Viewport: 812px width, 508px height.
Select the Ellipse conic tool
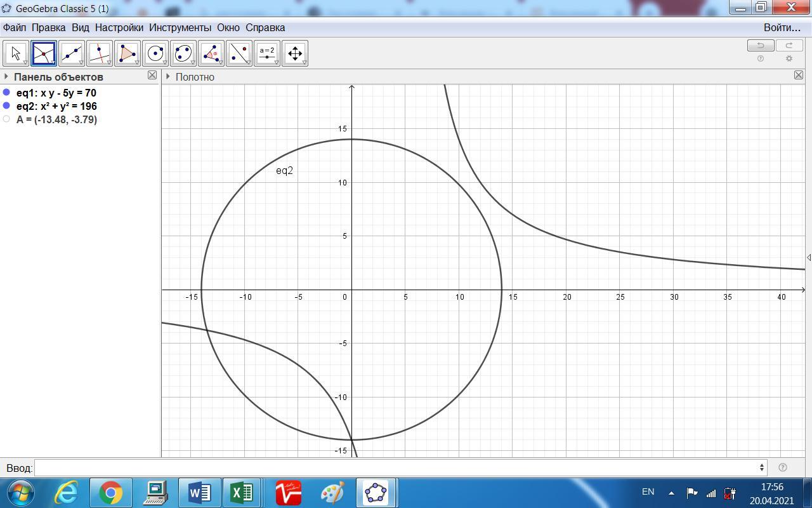click(183, 54)
